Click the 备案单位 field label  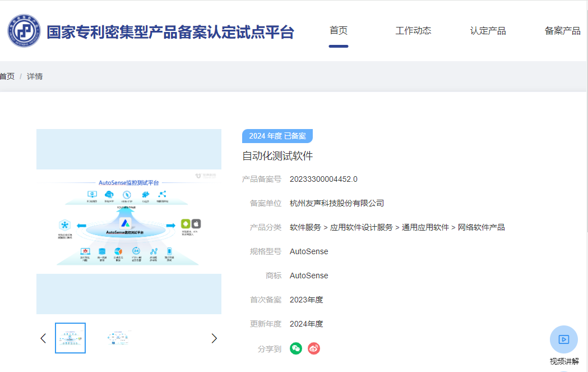click(x=266, y=204)
